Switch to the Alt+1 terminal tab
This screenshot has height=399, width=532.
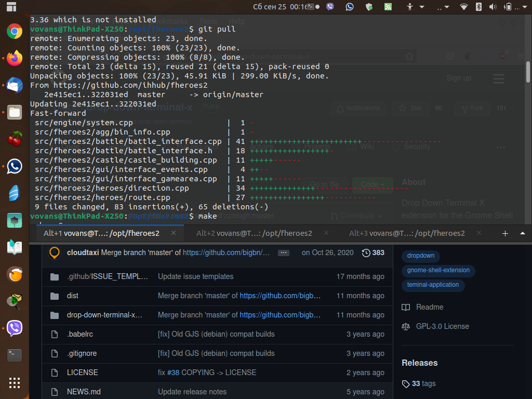(x=101, y=233)
